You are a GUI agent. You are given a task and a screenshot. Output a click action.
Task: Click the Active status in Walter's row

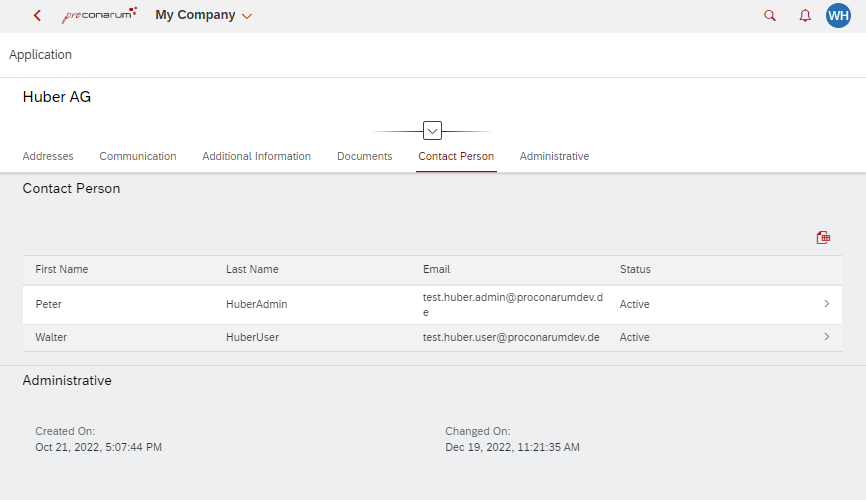tap(635, 338)
